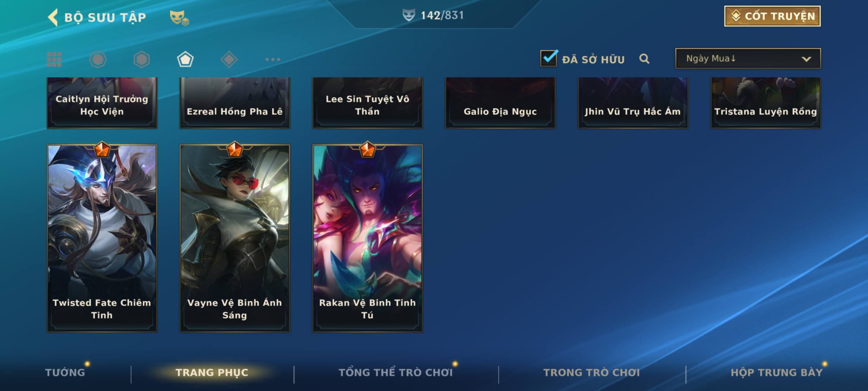Select the all-skins grid filter icon
Viewport: 868px width, 391px height.
pos(54,59)
